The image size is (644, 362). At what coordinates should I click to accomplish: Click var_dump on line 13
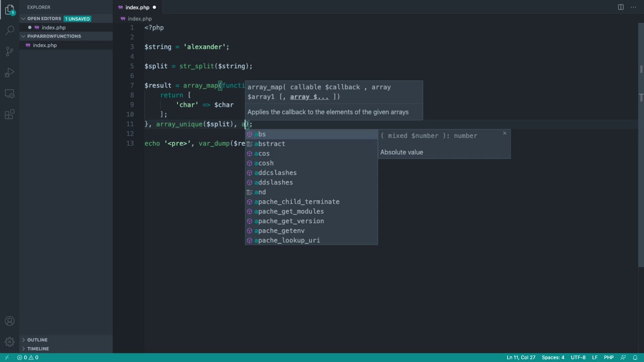pos(214,143)
